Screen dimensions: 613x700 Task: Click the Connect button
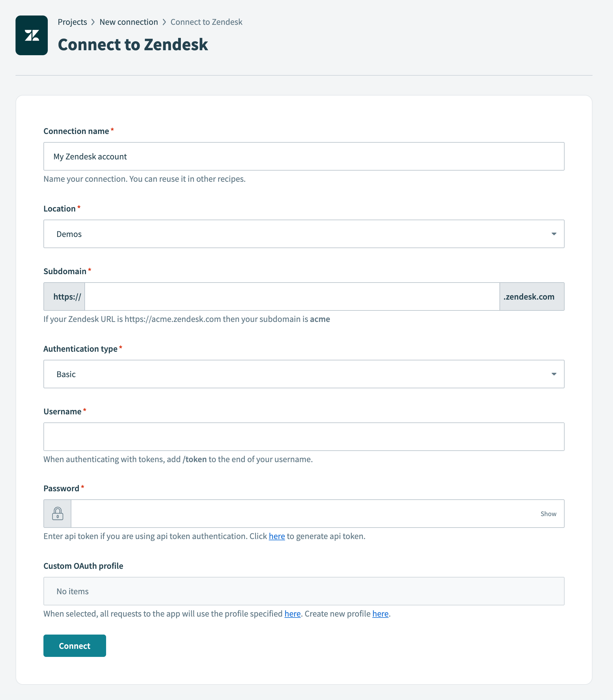(74, 646)
